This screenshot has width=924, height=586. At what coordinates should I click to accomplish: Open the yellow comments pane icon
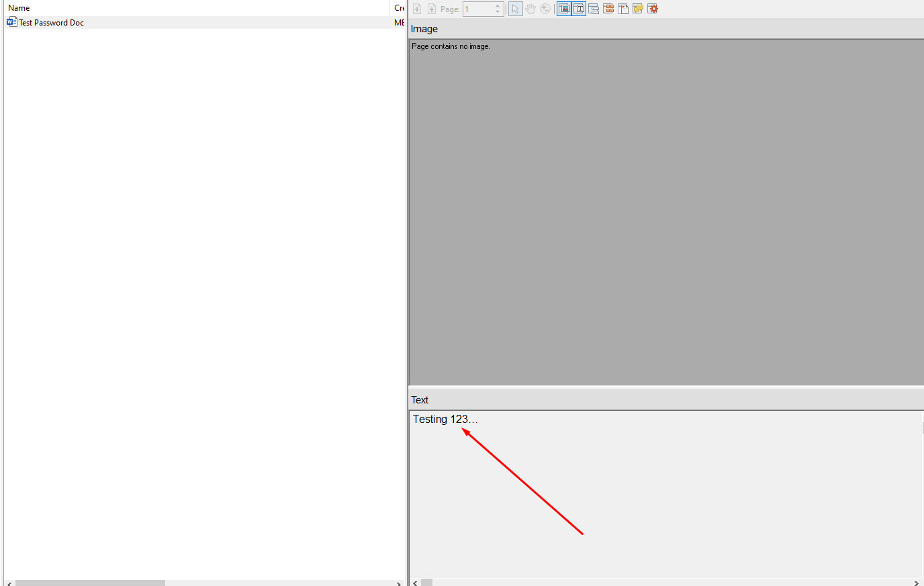pyautogui.click(x=638, y=9)
